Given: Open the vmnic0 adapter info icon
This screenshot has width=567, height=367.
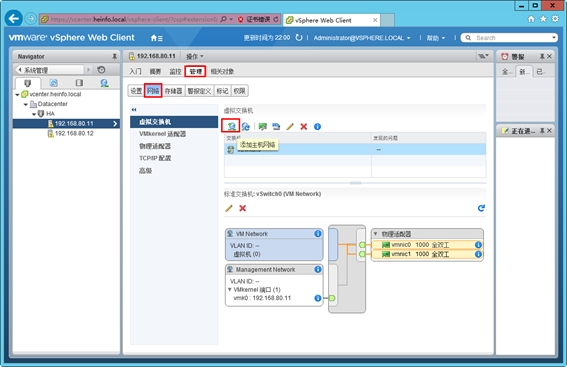Looking at the screenshot, I should click(478, 245).
